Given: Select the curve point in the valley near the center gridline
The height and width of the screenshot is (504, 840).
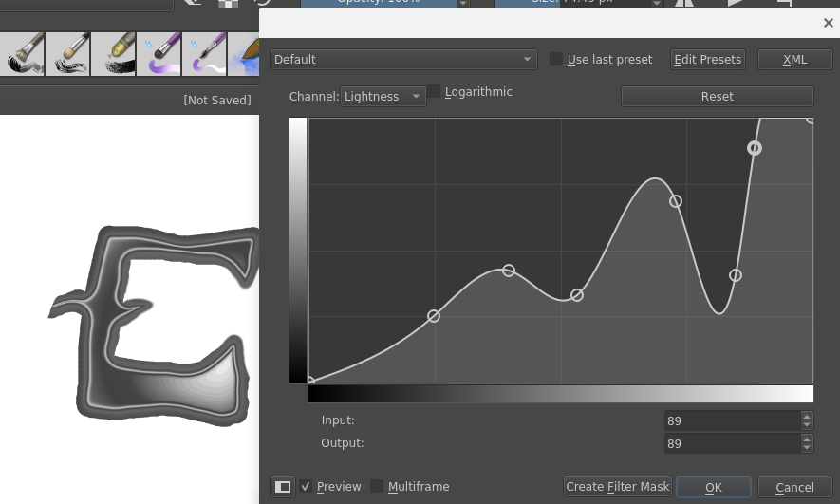Looking at the screenshot, I should [576, 295].
